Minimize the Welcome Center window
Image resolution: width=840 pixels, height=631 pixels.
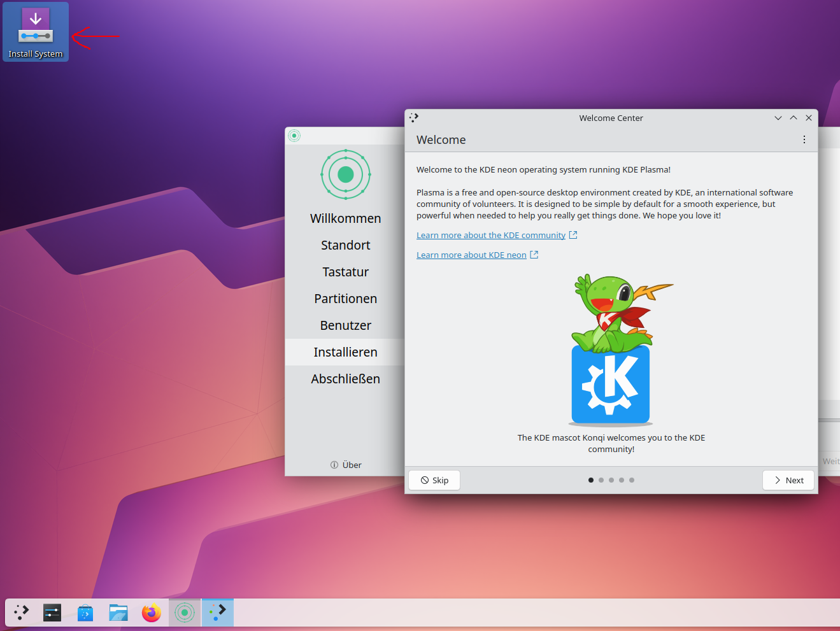pos(778,118)
